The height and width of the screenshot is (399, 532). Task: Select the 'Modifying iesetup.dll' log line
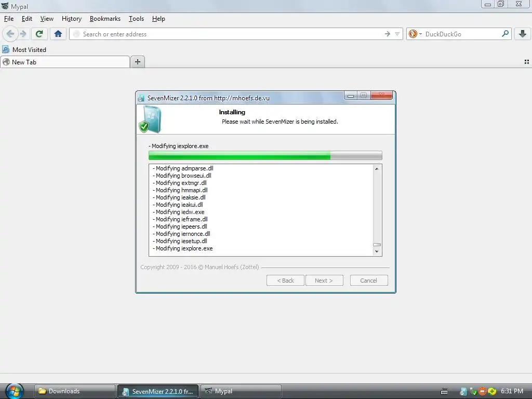180,241
